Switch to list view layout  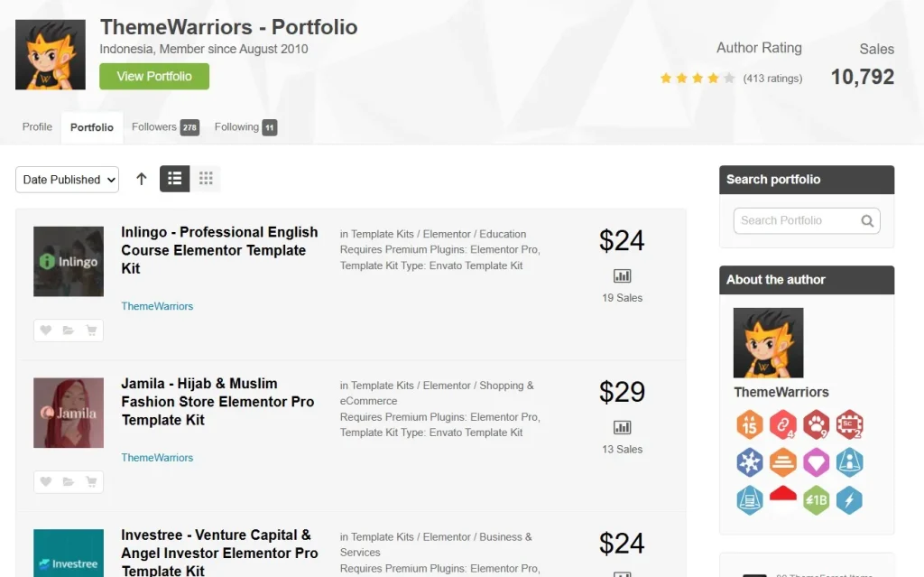tap(175, 179)
